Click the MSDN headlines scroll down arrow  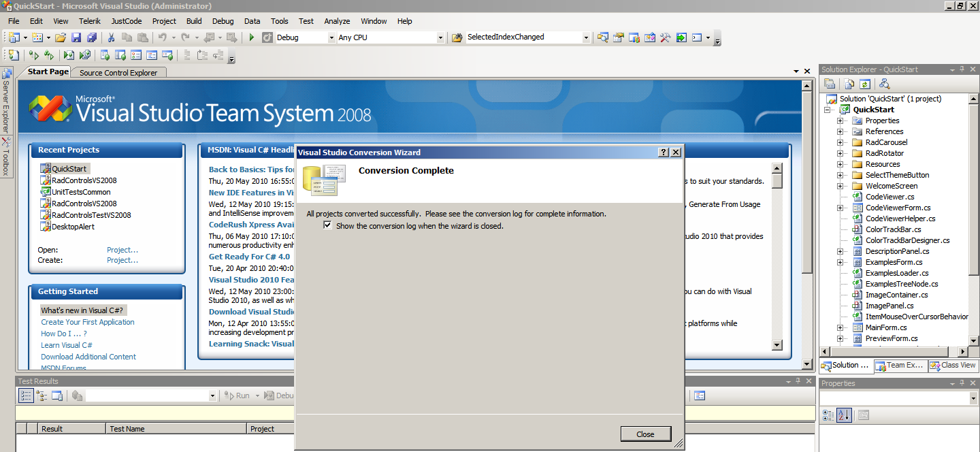777,345
